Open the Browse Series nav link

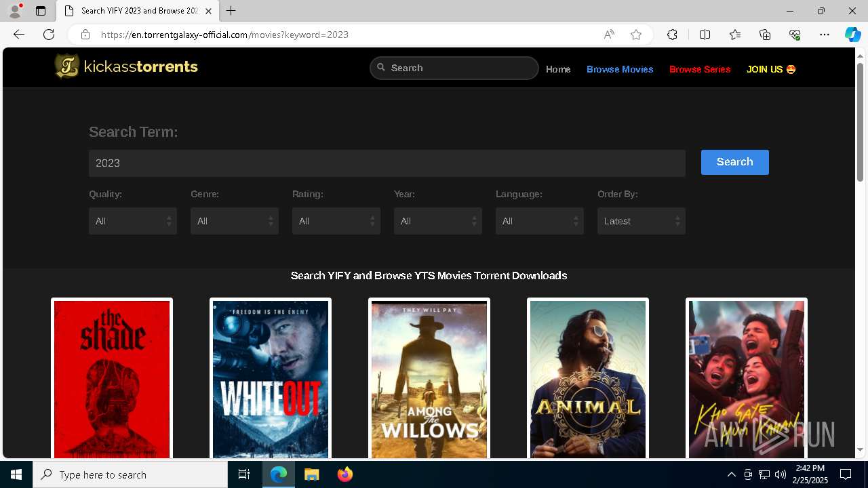click(x=700, y=69)
